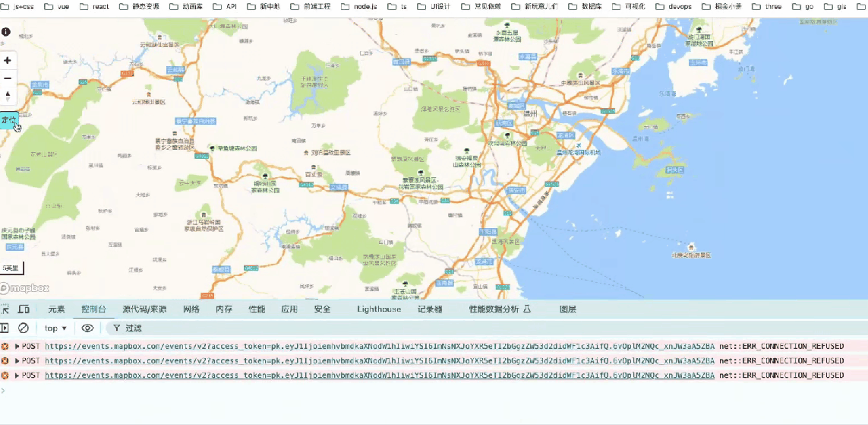The width and height of the screenshot is (868, 425).
Task: Expand the third POST error entry
Action: (17, 375)
